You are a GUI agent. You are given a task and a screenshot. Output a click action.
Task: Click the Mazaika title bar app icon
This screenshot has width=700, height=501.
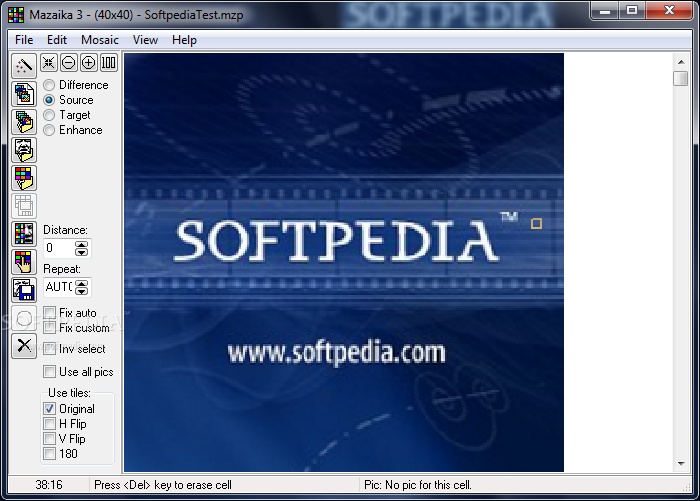pyautogui.click(x=16, y=15)
